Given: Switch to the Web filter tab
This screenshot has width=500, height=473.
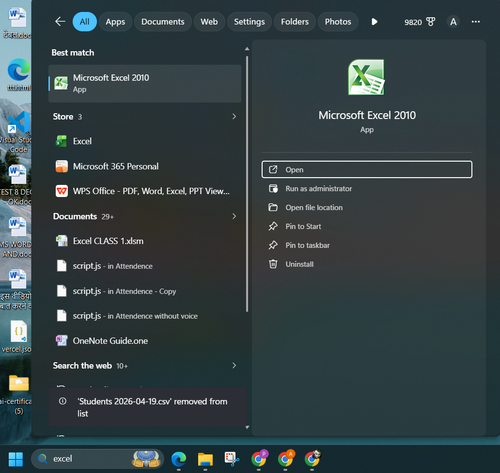Looking at the screenshot, I should point(209,22).
